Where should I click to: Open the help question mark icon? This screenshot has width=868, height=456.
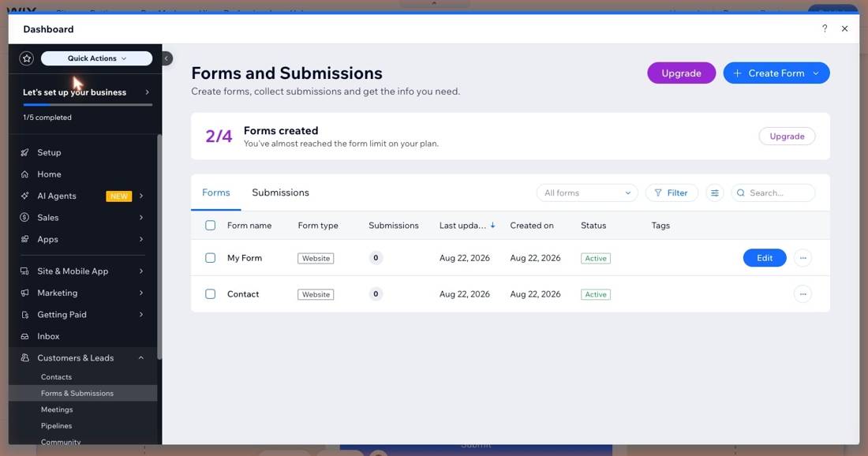[825, 28]
